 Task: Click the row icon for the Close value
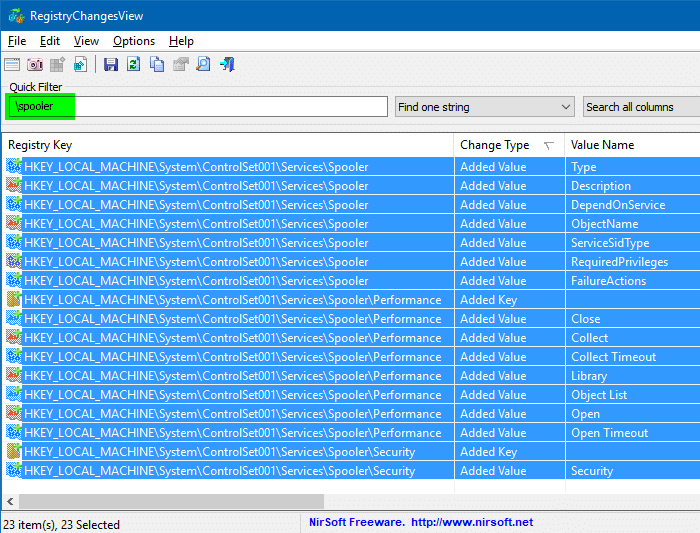pyautogui.click(x=14, y=319)
